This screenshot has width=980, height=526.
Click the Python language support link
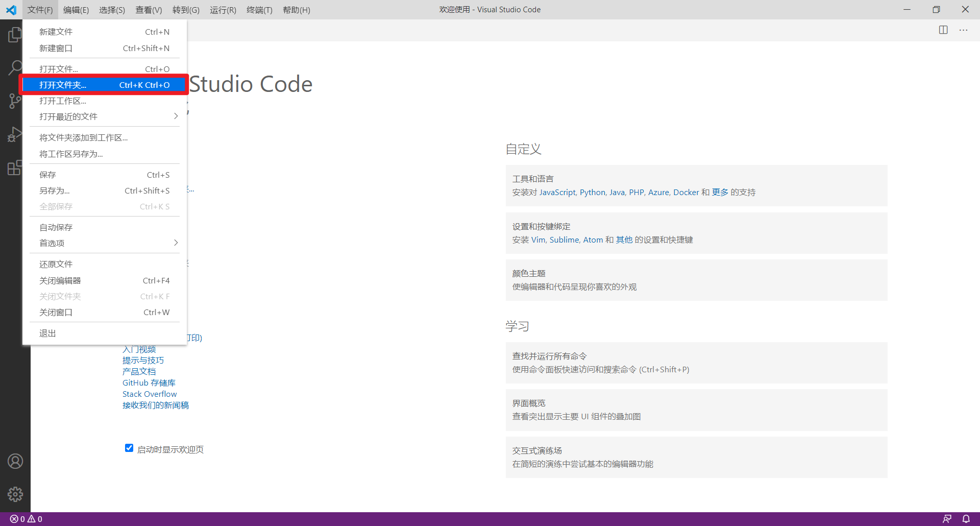(x=593, y=193)
